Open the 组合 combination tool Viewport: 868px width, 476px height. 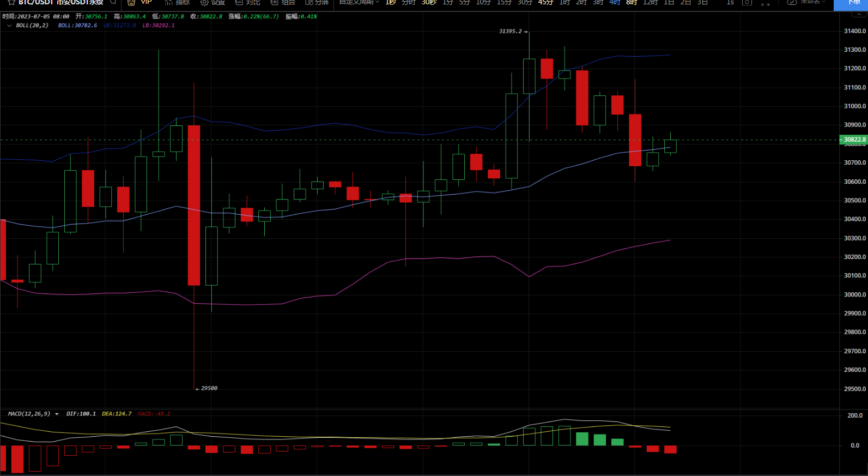point(283,2)
